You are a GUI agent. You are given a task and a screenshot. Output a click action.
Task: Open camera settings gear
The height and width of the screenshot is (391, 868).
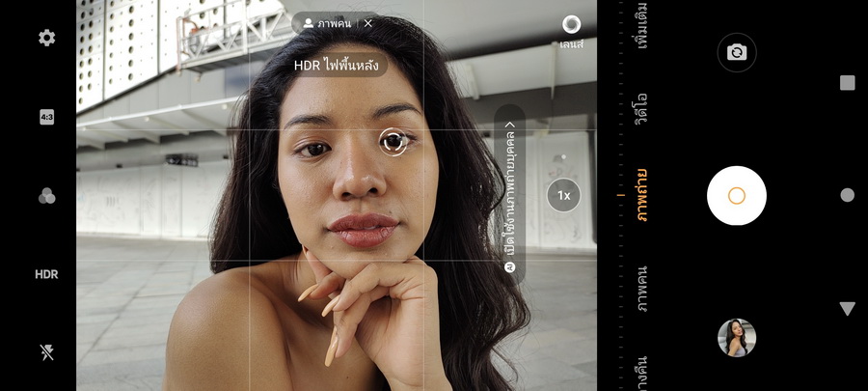click(46, 38)
